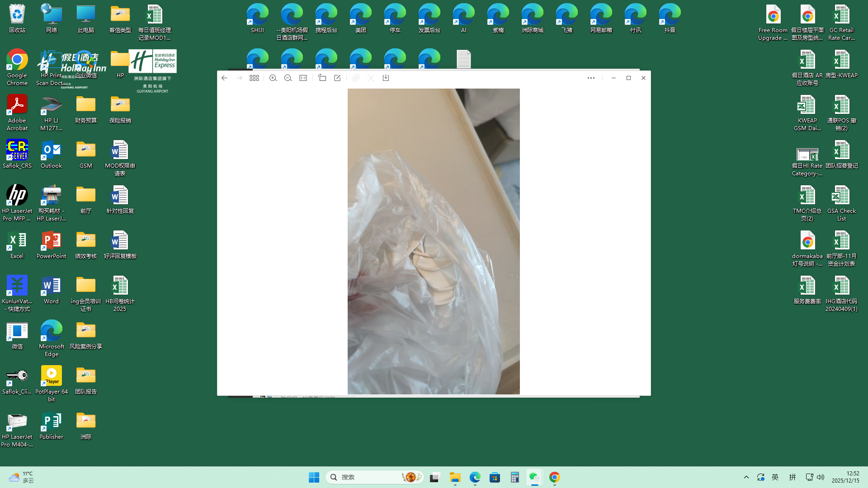Edit the image with pencil icon

(337, 78)
